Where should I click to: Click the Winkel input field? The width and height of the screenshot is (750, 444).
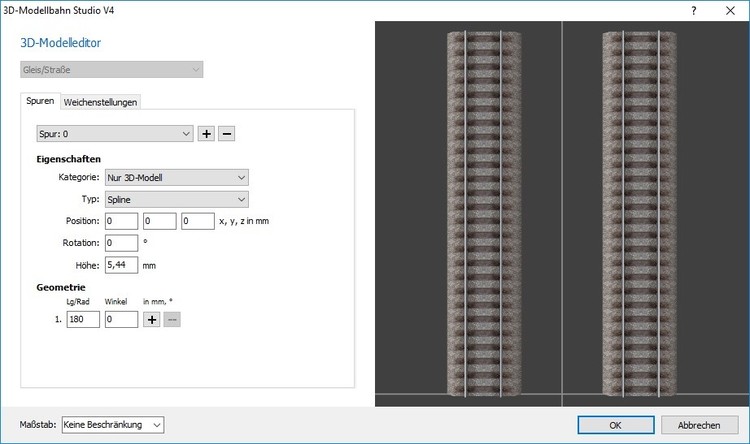point(121,320)
